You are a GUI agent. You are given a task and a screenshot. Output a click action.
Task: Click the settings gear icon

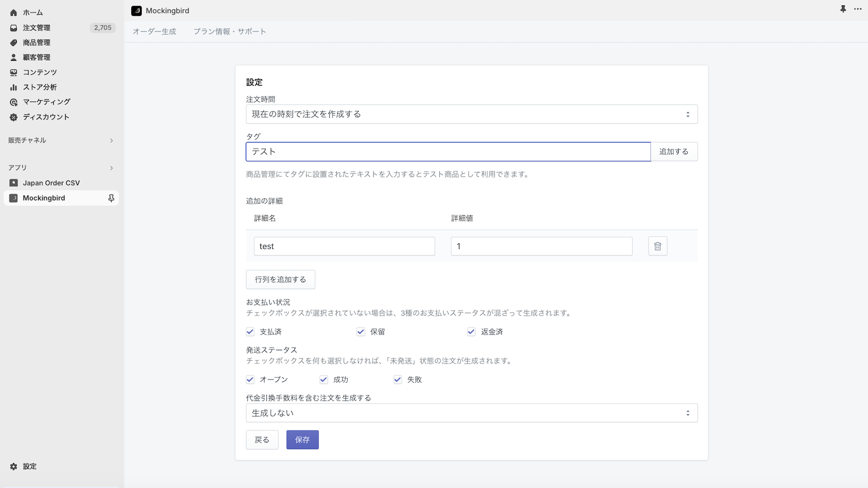[x=14, y=466]
